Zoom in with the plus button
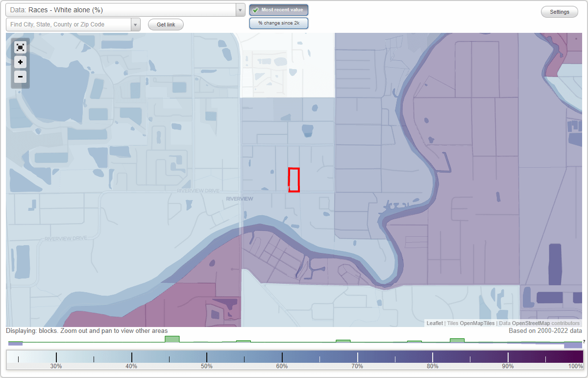 tap(20, 62)
